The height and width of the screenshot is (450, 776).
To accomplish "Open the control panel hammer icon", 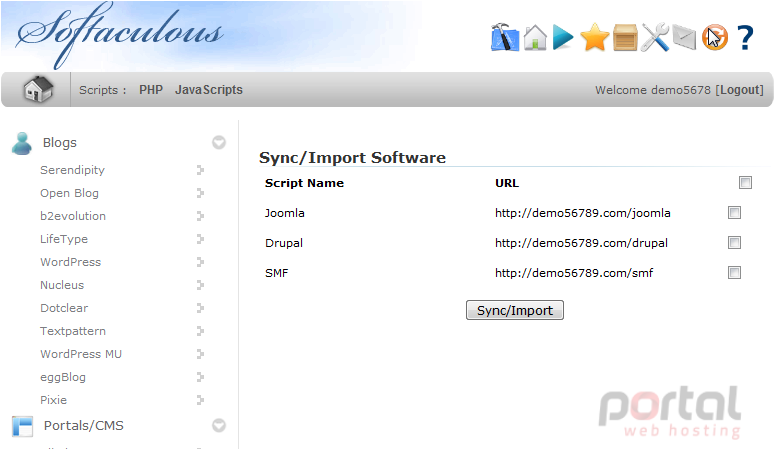I will [x=505, y=37].
